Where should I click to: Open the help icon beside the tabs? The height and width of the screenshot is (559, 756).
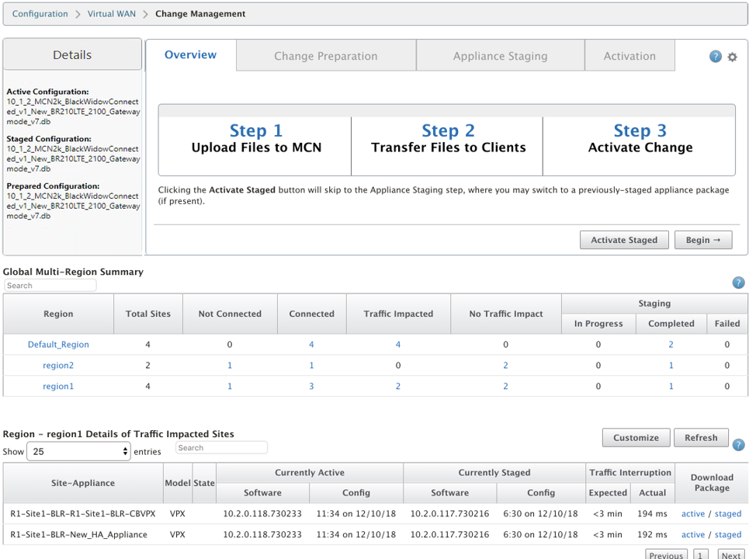point(715,57)
